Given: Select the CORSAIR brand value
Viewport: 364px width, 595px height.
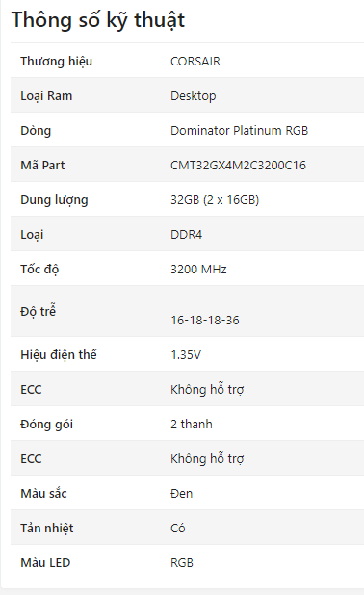Looking at the screenshot, I should (x=195, y=61).
